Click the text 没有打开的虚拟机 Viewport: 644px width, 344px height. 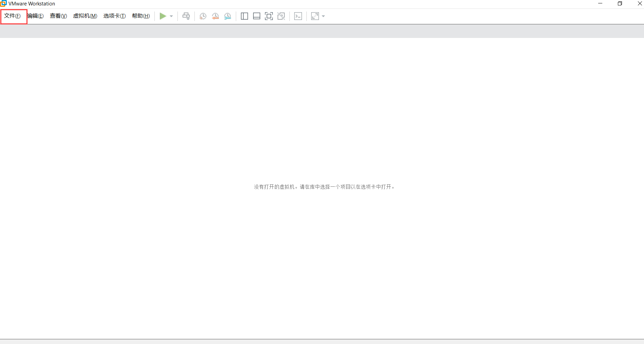click(274, 187)
